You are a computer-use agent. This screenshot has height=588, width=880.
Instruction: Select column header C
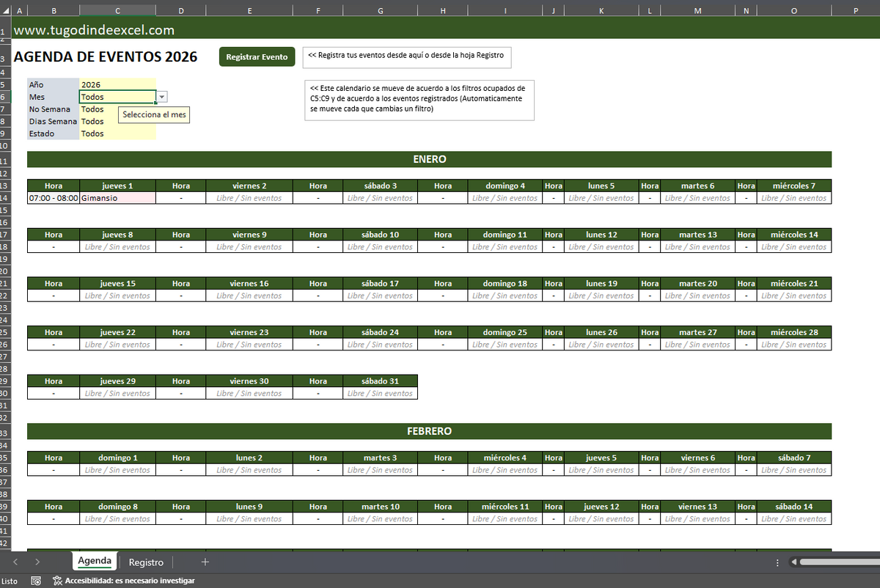pyautogui.click(x=117, y=10)
